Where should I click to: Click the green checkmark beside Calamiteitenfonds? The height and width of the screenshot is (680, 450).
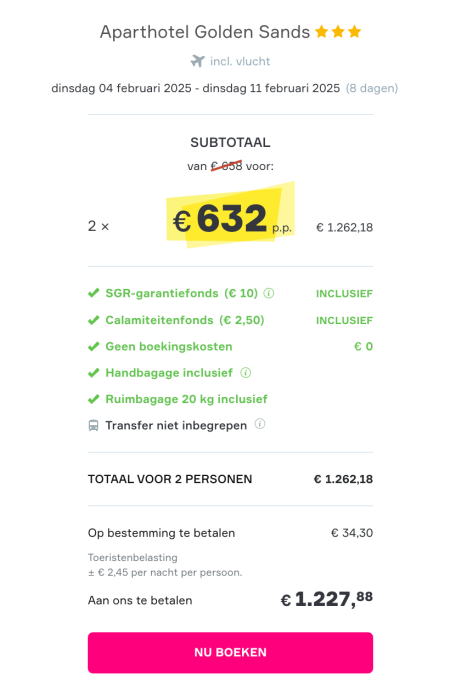pos(94,320)
